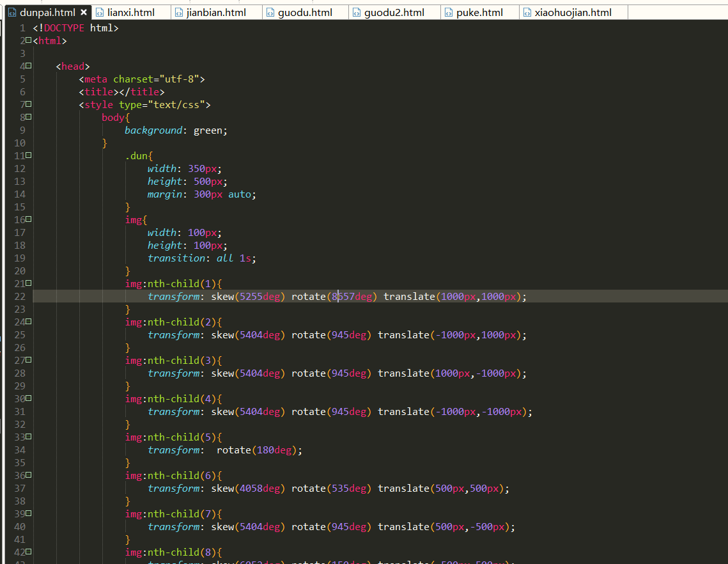This screenshot has width=728, height=564.
Task: Activate the dunpai.html tab
Action: pos(47,13)
